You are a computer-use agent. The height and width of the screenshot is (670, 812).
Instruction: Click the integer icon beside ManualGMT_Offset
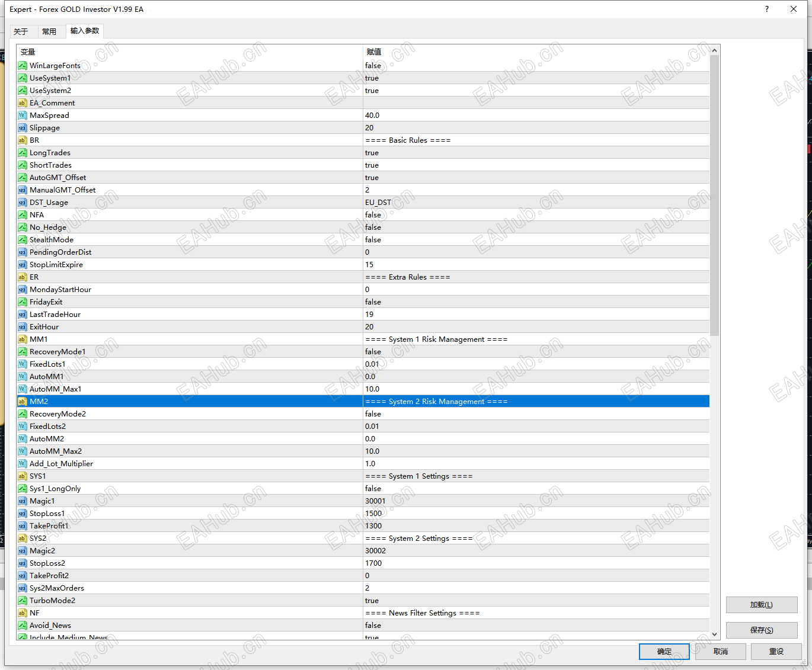click(23, 190)
